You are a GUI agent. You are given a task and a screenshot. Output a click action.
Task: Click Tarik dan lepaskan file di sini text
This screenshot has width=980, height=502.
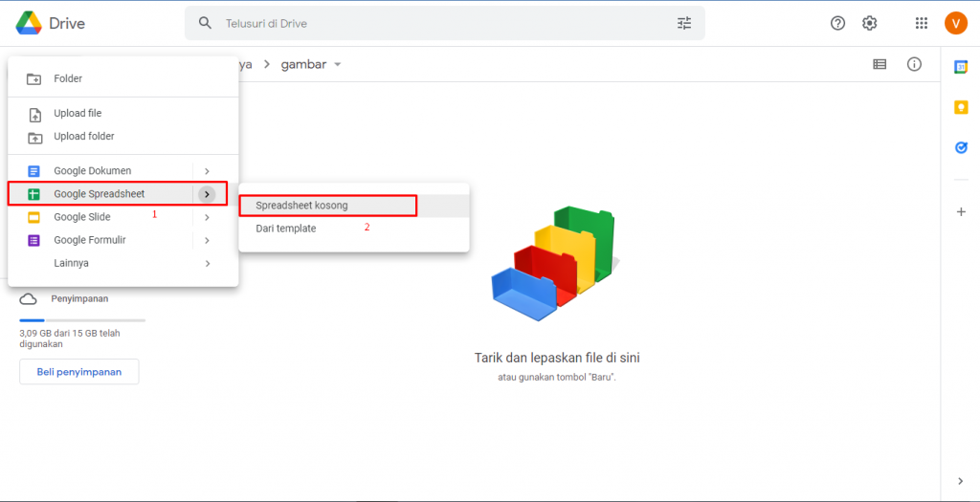click(x=557, y=358)
